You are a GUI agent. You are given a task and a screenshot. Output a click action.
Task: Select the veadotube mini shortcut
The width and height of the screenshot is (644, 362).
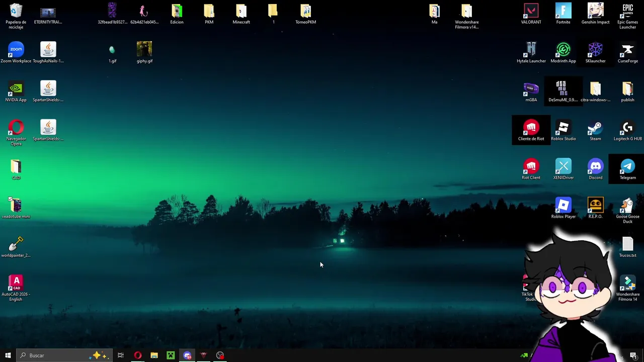pyautogui.click(x=16, y=208)
